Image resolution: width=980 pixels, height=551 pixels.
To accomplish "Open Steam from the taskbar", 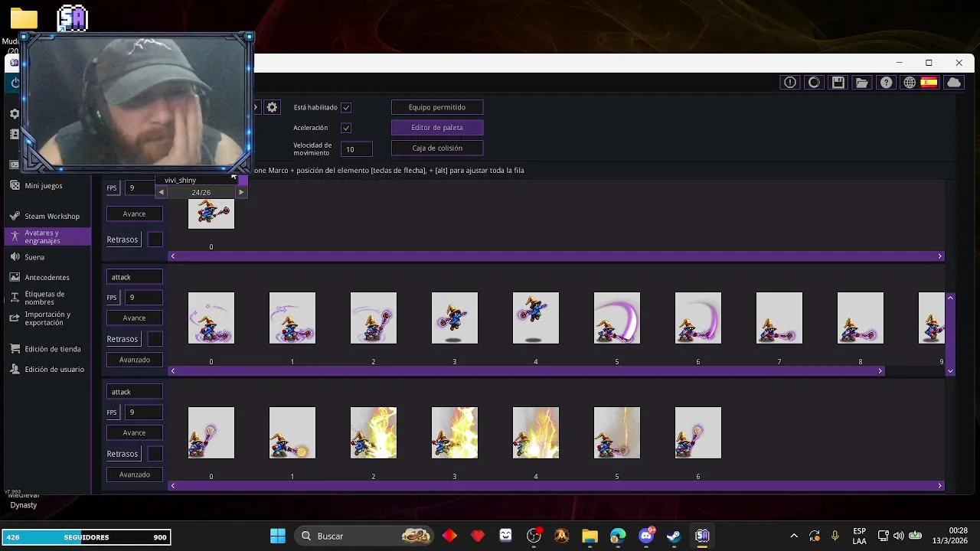I will pos(674,536).
